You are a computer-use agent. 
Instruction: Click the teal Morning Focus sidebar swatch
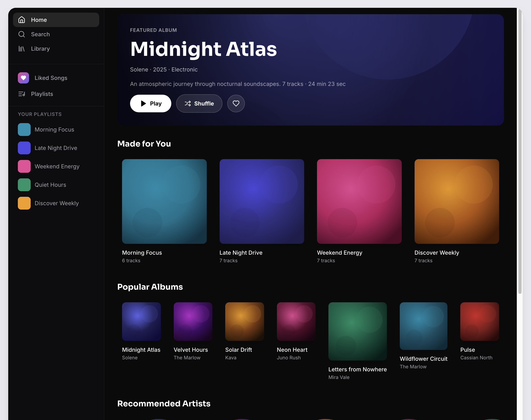tap(24, 130)
